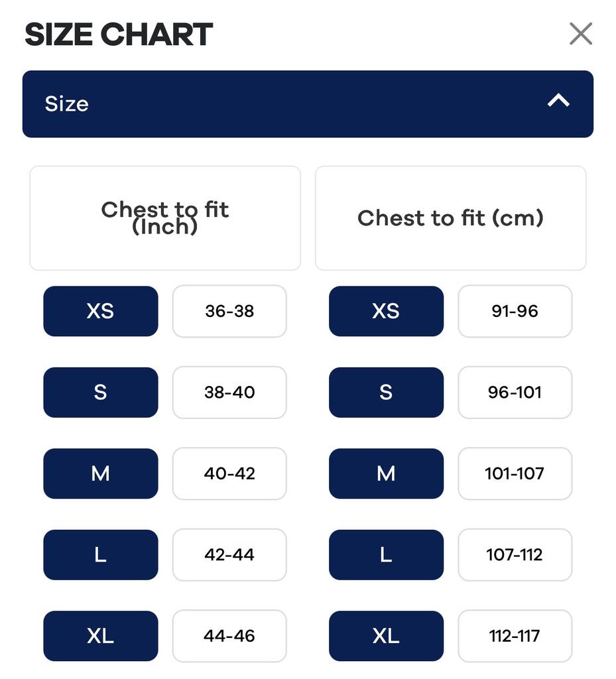Click S size in cm column
Image resolution: width=616 pixels, height=679 pixels.
click(386, 393)
